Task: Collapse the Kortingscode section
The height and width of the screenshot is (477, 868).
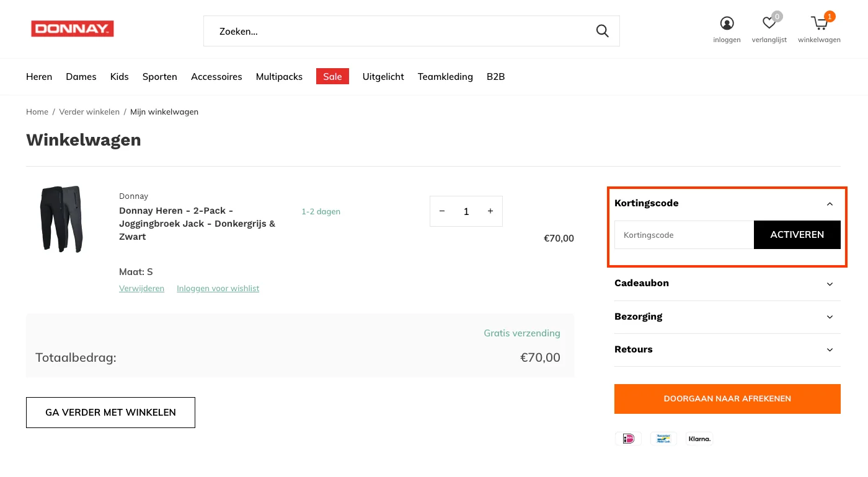Action: [x=830, y=203]
